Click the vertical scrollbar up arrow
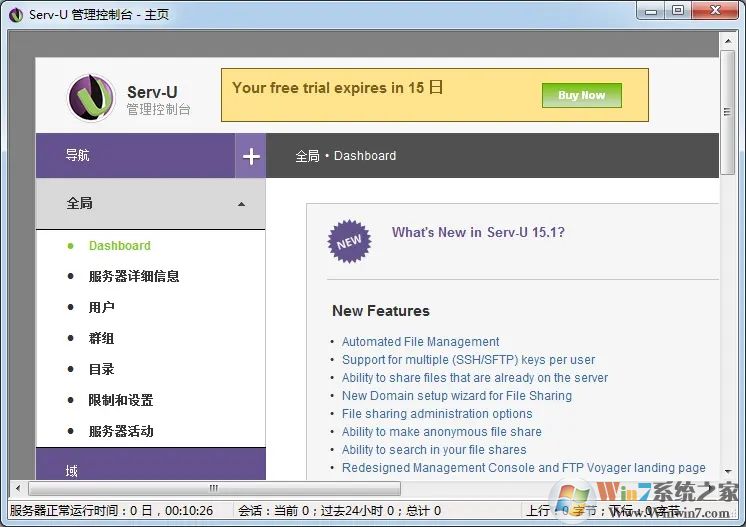746x527 pixels. click(x=728, y=41)
